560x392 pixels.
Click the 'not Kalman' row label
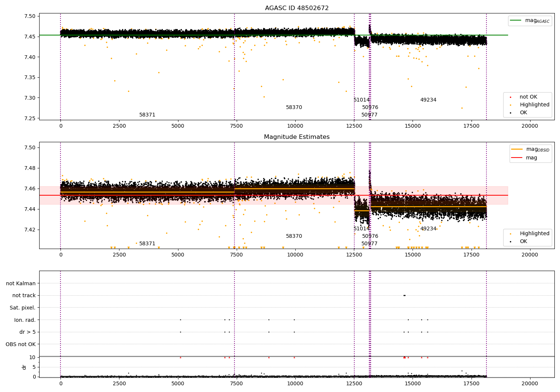point(21,283)
